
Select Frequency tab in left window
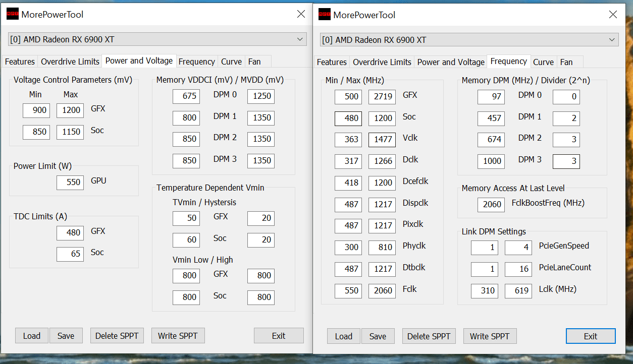[x=197, y=62]
